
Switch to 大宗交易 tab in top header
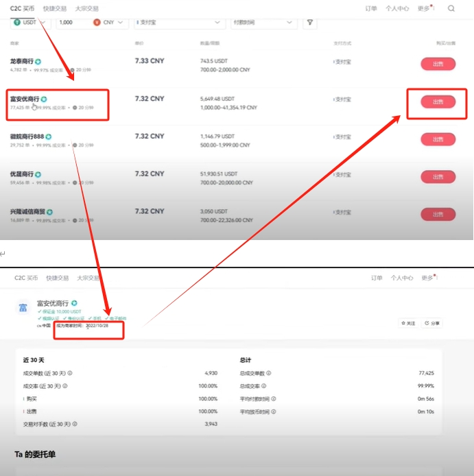point(87,8)
